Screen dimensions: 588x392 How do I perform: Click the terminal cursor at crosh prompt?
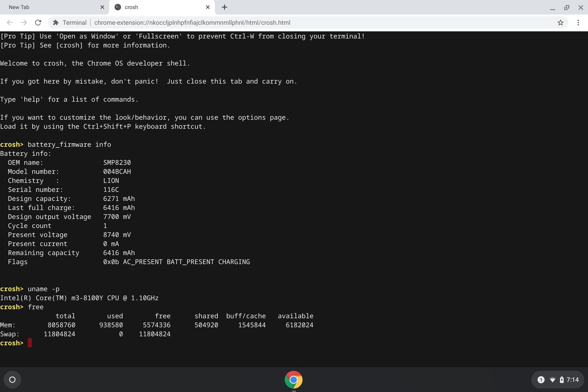[x=30, y=343]
